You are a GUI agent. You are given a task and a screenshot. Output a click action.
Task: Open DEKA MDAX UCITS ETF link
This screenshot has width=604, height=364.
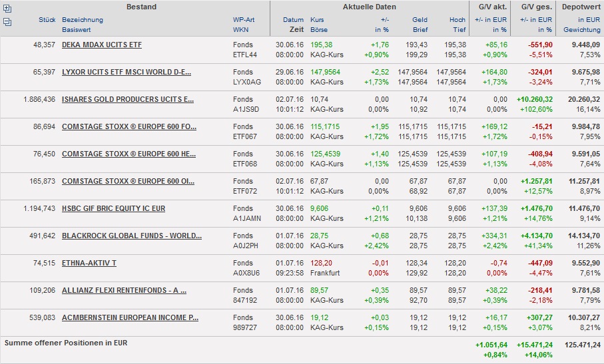(x=101, y=45)
